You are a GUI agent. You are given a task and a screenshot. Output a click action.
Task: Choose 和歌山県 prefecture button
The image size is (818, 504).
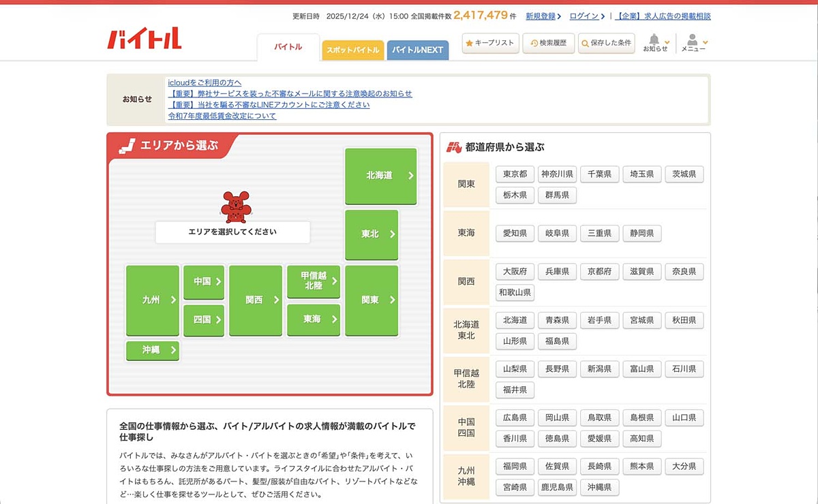click(515, 293)
